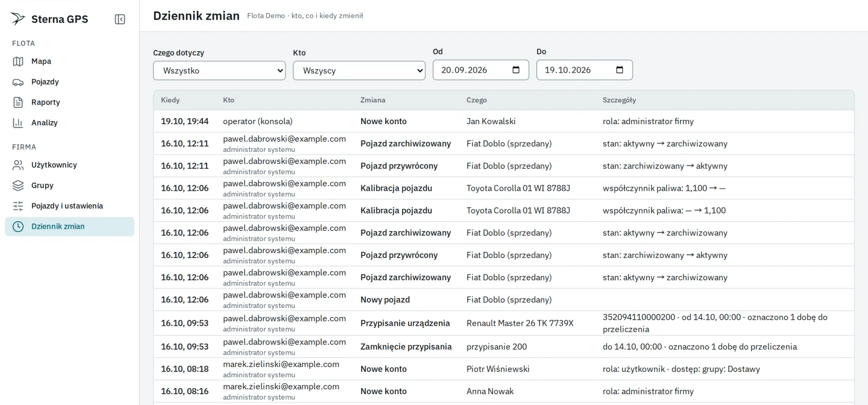Click 'przypisanie 200' cell
This screenshot has height=405, width=868.
click(496, 347)
